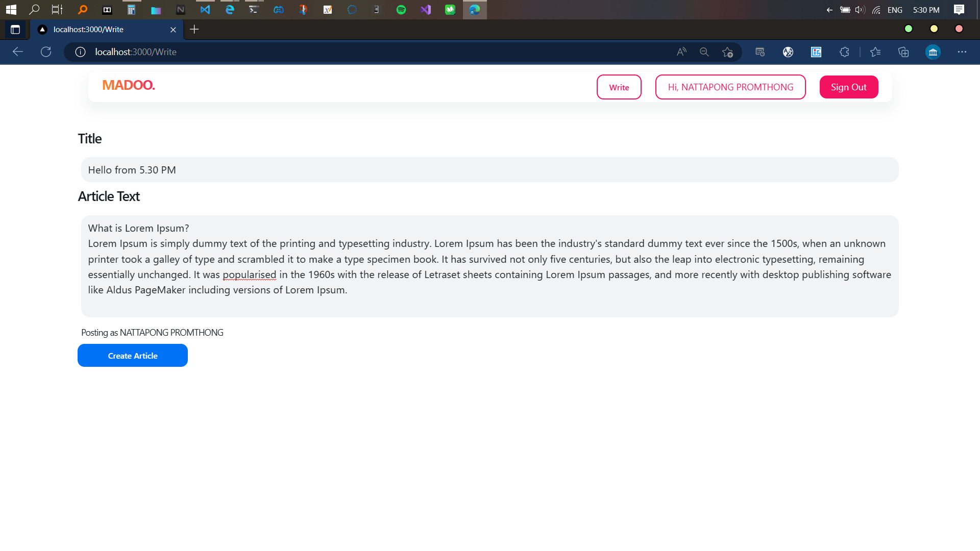
Task: Click the volume icon in the system tray
Action: (x=860, y=10)
